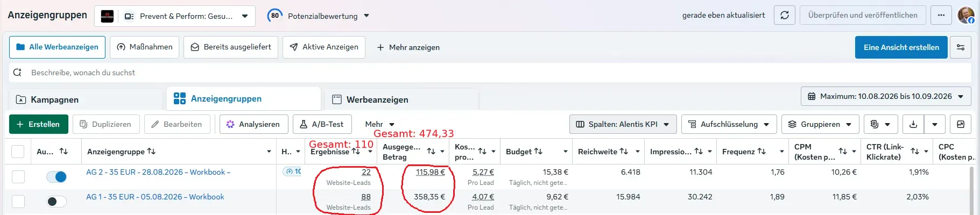Show the Bereits ausgeliefert view

231,47
